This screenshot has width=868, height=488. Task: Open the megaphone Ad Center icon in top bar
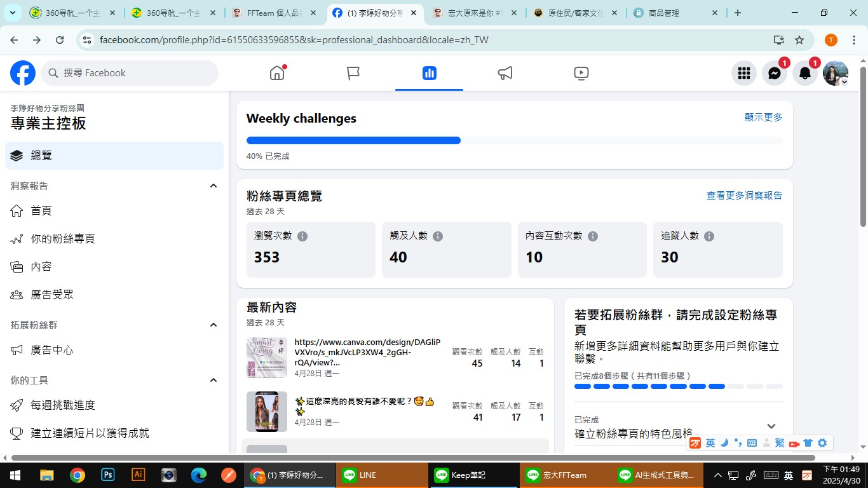505,73
